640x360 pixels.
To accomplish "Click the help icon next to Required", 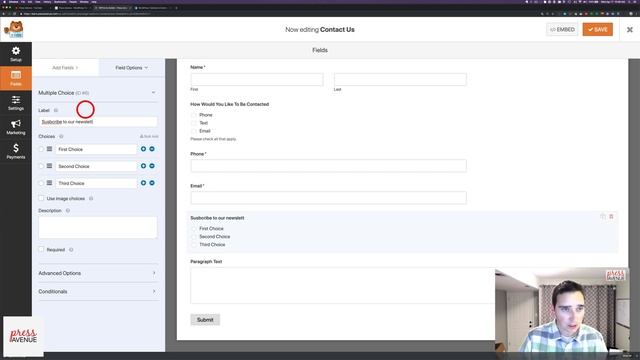I will click(x=71, y=250).
